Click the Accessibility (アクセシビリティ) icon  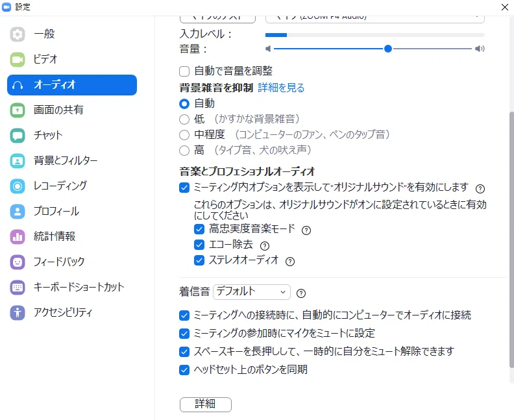[x=18, y=312]
